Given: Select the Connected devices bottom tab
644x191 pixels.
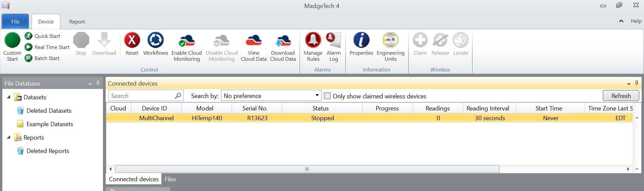Looking at the screenshot, I should (133, 179).
